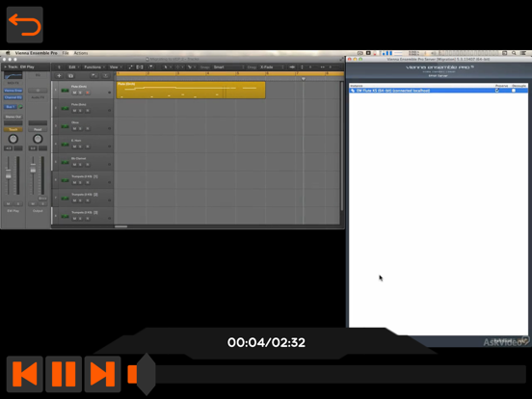Click the waveform zoom button
The image size is (532, 399).
pyautogui.click(x=292, y=67)
